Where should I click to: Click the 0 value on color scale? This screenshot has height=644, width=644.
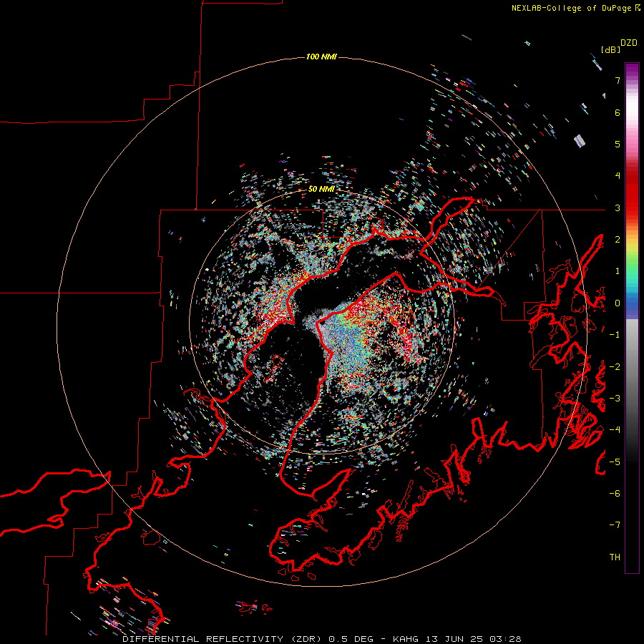click(x=618, y=303)
